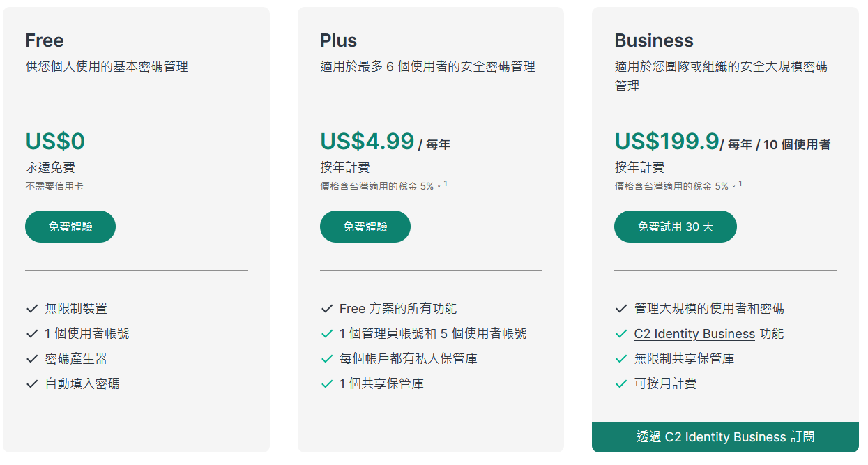Image resolution: width=868 pixels, height=465 pixels.
Task: Click the green checkmark next to 無限制共享保管庫
Action: click(x=621, y=359)
